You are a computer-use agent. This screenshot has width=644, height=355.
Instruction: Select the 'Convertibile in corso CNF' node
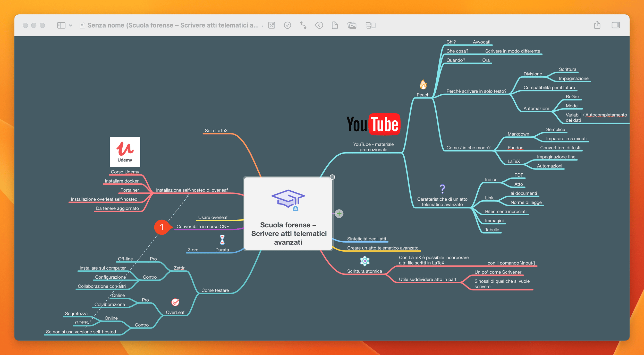pos(203,227)
